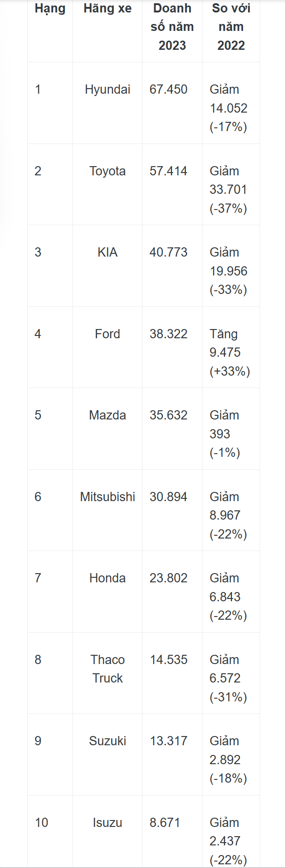Click Ford's "Tăng 9.475 (+33%)" cell

coord(230,353)
